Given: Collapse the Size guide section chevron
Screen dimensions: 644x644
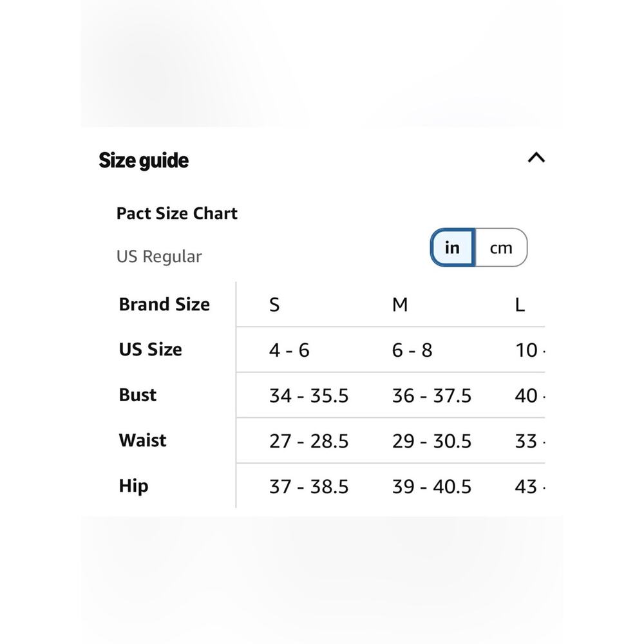Looking at the screenshot, I should pos(536,158).
